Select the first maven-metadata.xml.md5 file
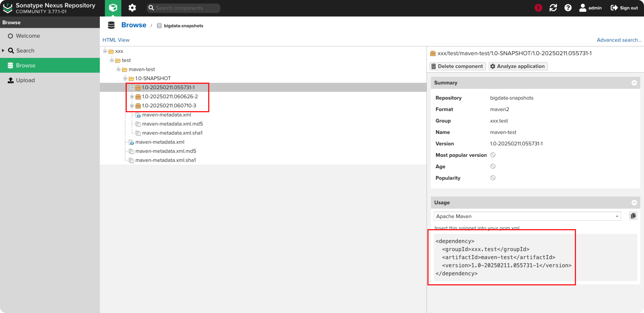The height and width of the screenshot is (313, 644). 172,124
